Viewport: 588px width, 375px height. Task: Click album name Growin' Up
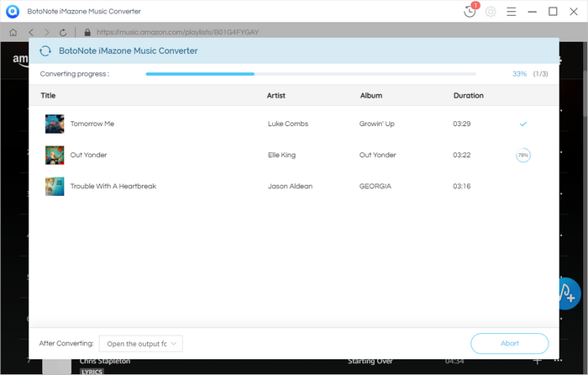377,124
